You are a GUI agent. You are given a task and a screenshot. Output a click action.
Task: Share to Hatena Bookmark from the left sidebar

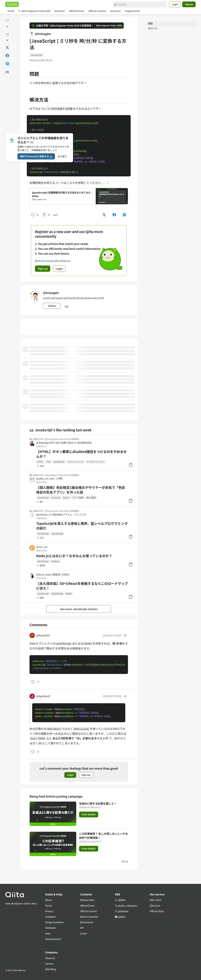tap(7, 63)
